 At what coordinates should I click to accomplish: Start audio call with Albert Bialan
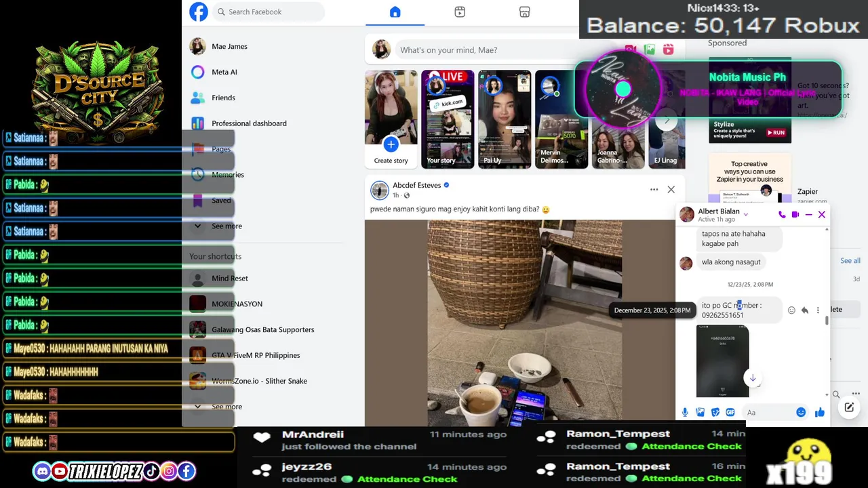point(782,214)
